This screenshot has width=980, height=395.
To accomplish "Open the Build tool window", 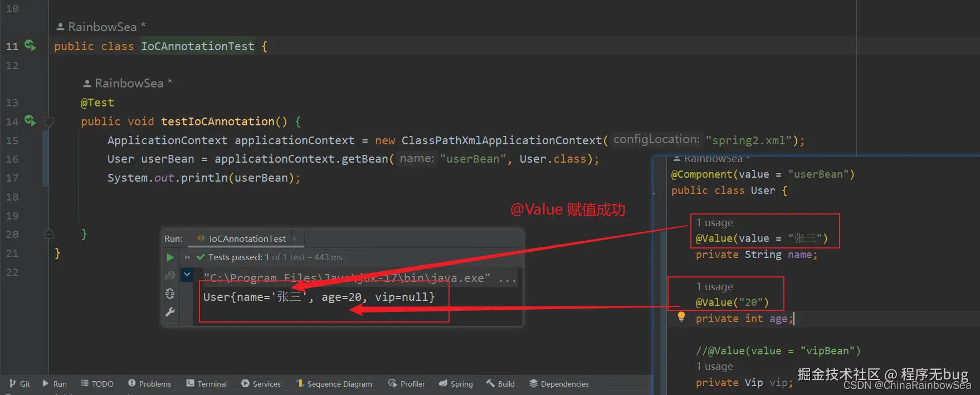I will [x=500, y=384].
